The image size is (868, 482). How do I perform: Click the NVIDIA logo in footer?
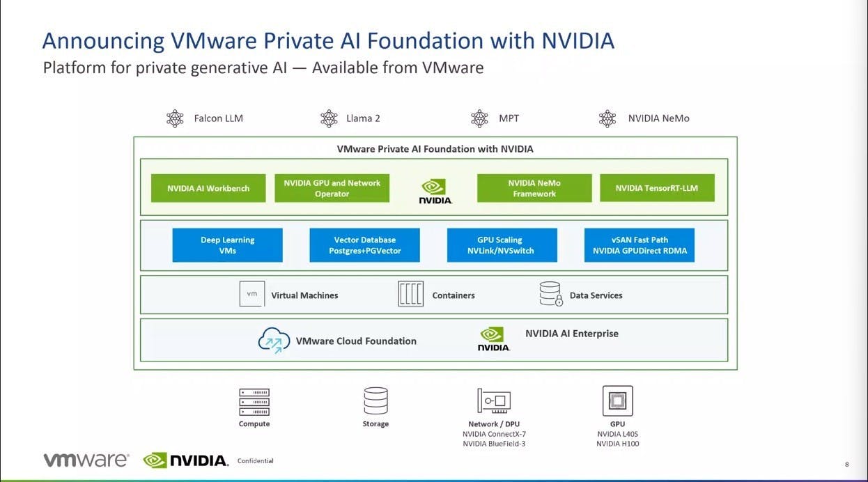[x=185, y=460]
